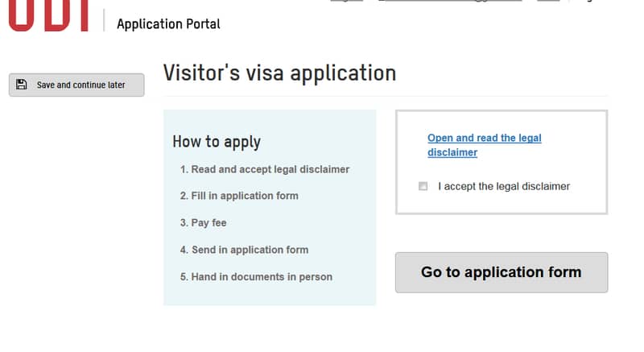Open and read the legal disclaimer link

(x=485, y=145)
